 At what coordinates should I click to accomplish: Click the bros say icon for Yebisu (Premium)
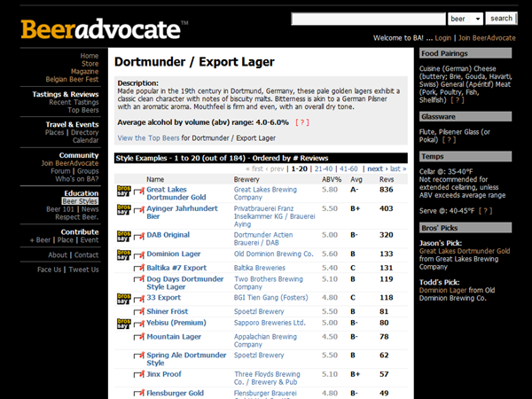[x=124, y=324]
